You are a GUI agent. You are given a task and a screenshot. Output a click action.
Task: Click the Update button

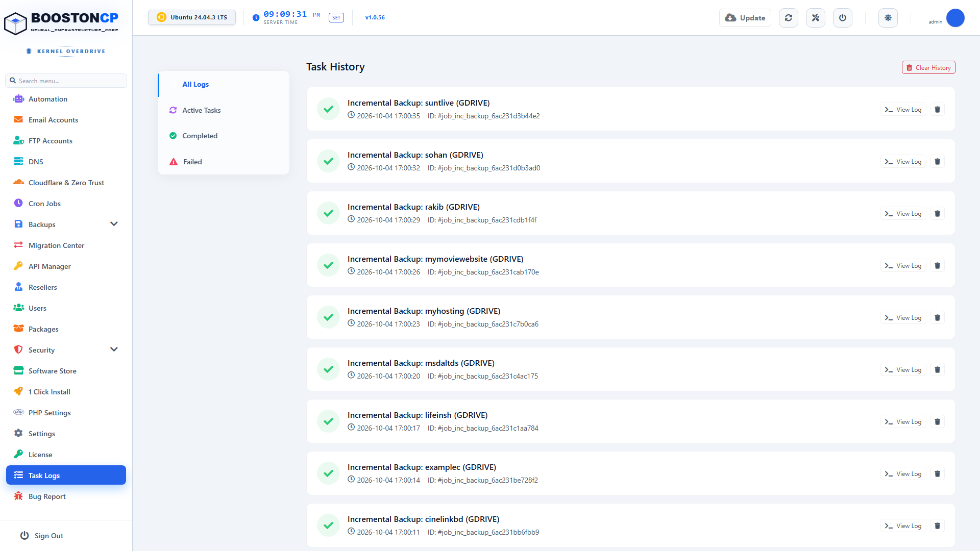tap(745, 18)
